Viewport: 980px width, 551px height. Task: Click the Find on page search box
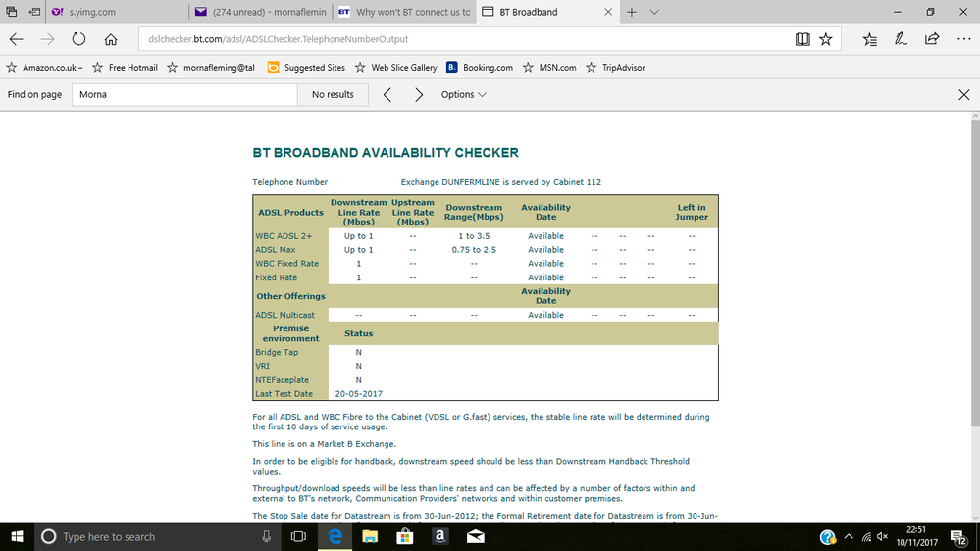[x=184, y=95]
